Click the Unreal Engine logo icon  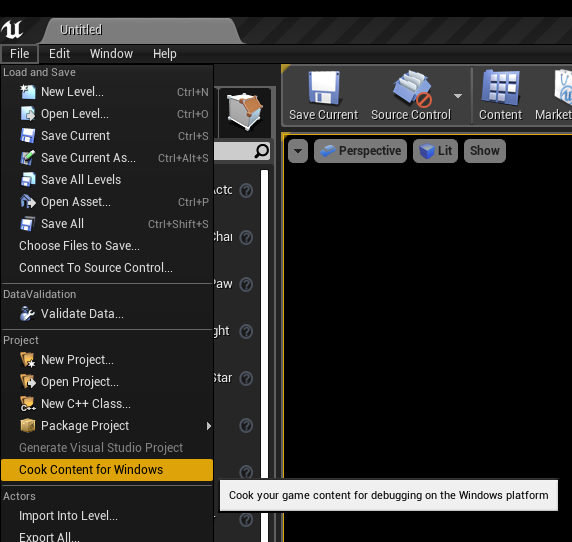12,30
